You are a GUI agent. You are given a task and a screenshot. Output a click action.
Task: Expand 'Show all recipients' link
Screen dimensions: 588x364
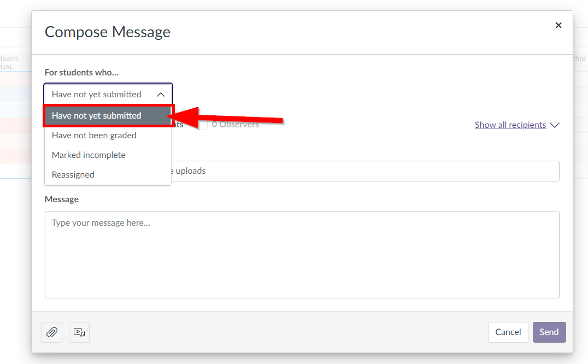tap(510, 125)
